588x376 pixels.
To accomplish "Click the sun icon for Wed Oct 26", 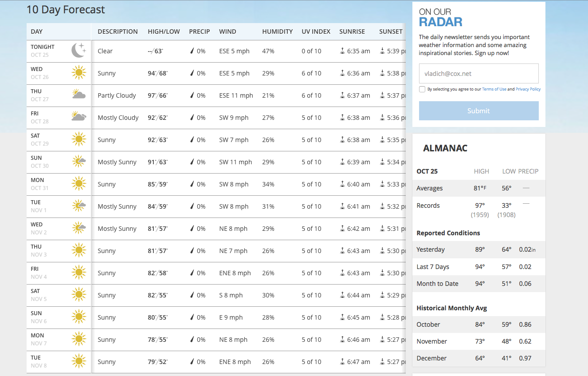I will point(79,72).
